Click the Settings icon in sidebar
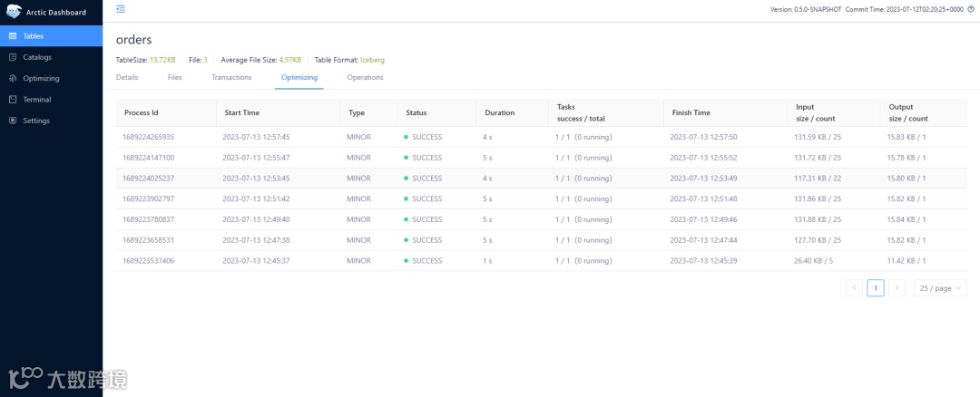980x397 pixels. pyautogui.click(x=13, y=121)
